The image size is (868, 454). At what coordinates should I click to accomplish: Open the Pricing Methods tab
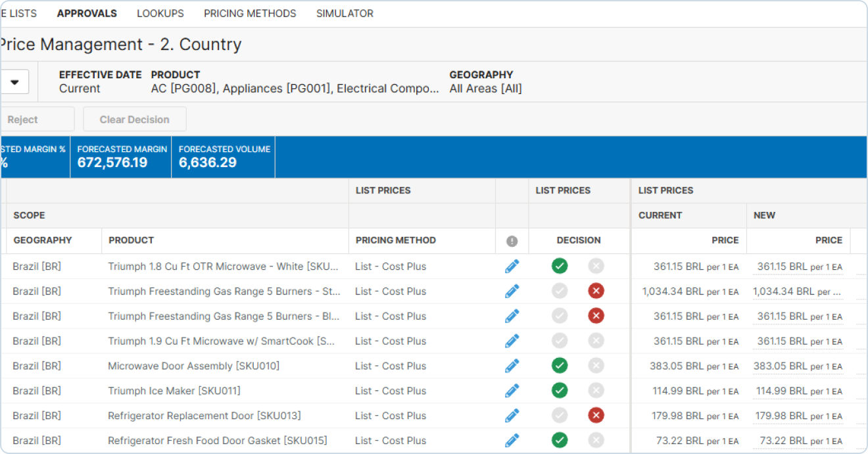click(x=250, y=13)
